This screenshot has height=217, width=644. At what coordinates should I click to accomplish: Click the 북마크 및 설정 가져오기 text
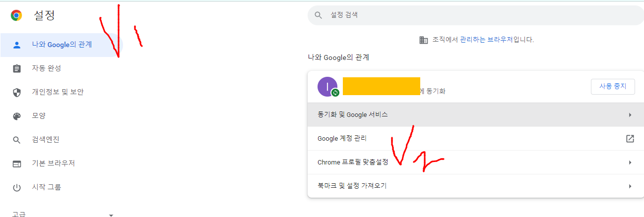tap(352, 186)
